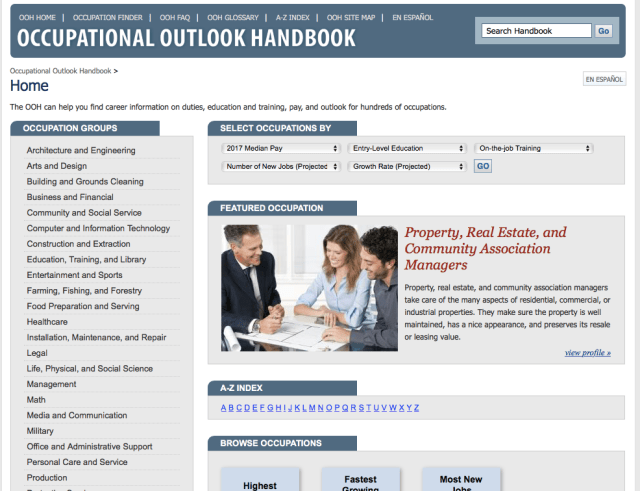Browse the Fastest Growing occupations tile
This screenshot has height=491, width=640.
[x=360, y=480]
